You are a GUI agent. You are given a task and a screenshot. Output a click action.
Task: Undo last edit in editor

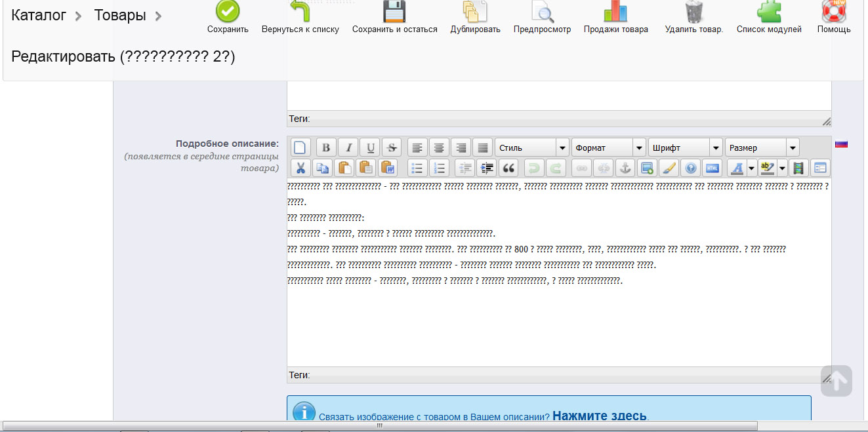pyautogui.click(x=534, y=168)
